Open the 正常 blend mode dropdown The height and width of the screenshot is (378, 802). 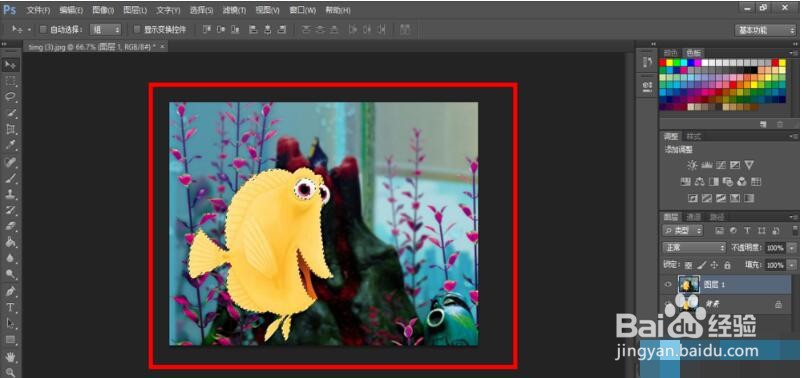[x=694, y=248]
